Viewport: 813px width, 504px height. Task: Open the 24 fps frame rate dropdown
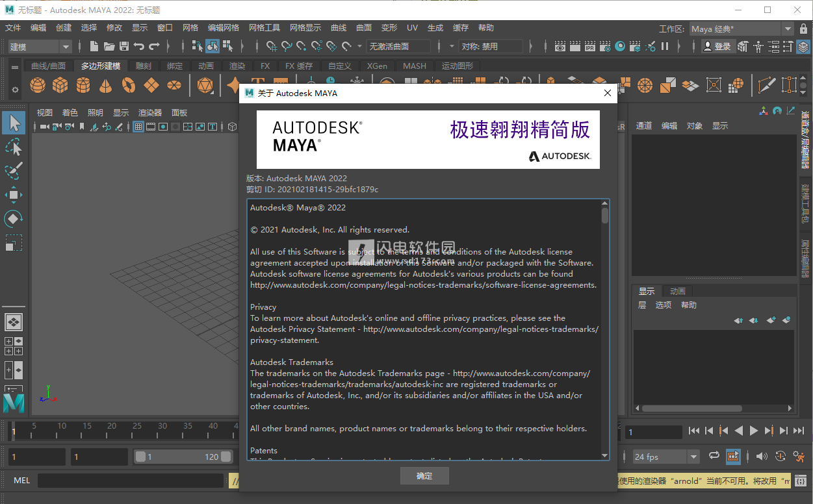coord(666,457)
